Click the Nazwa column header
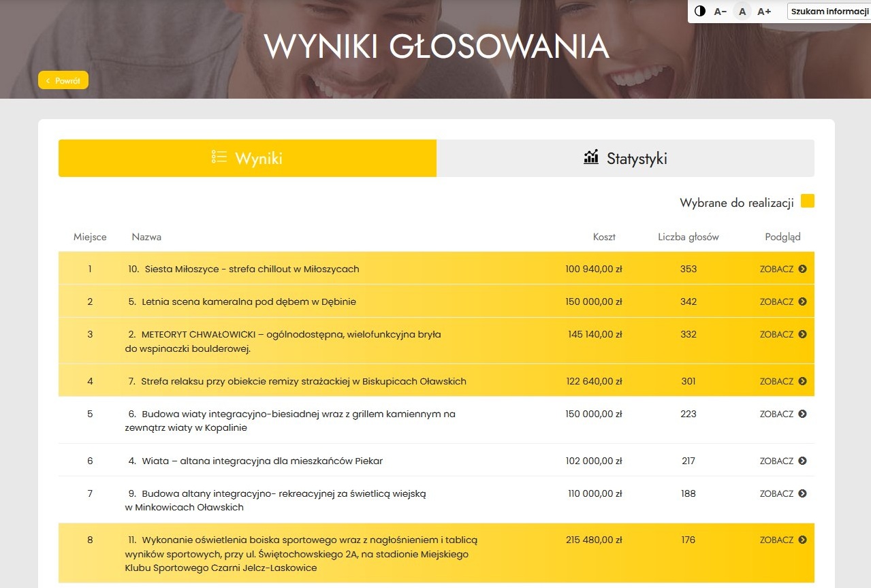 (x=146, y=237)
